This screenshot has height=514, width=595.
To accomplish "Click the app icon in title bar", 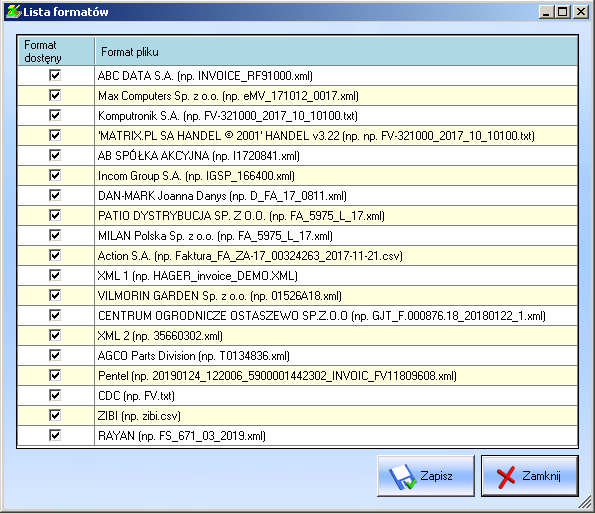I will coord(13,11).
